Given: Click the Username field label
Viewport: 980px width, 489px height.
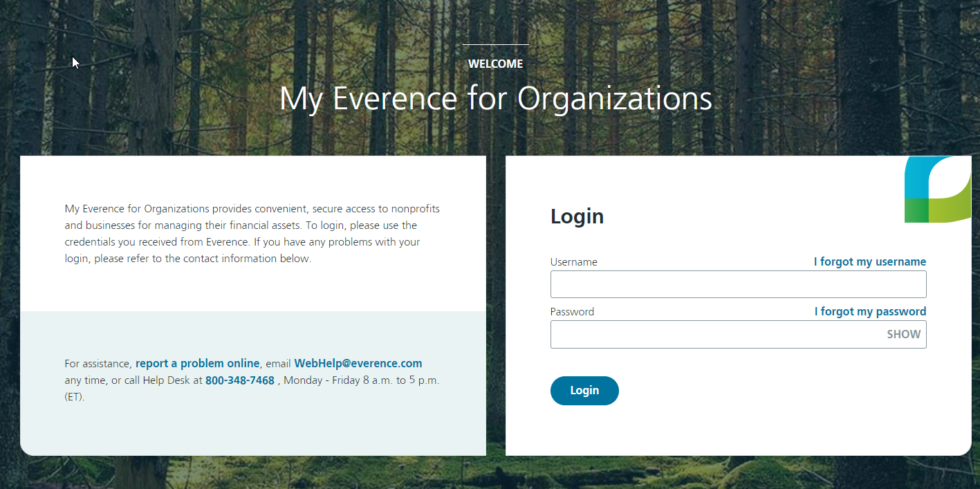Looking at the screenshot, I should click(x=573, y=262).
